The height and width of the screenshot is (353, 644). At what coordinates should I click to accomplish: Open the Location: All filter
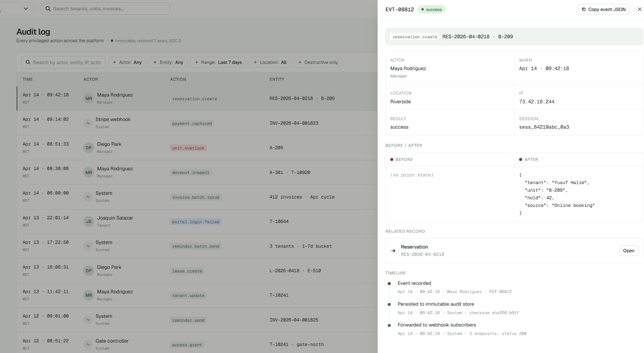(x=270, y=62)
